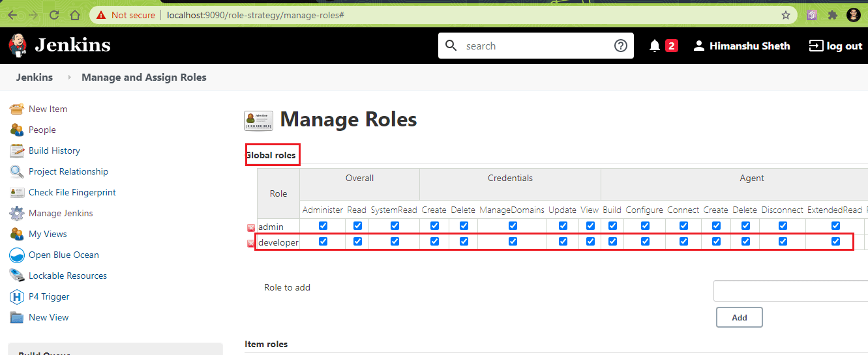Click the log out arrow icon
The image size is (868, 355).
[816, 46]
